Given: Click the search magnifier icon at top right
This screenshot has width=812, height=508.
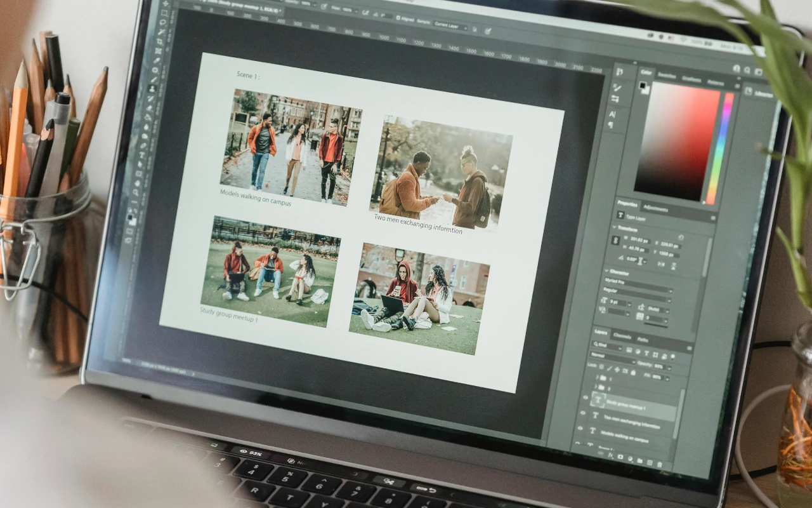Looking at the screenshot, I should point(748,70).
